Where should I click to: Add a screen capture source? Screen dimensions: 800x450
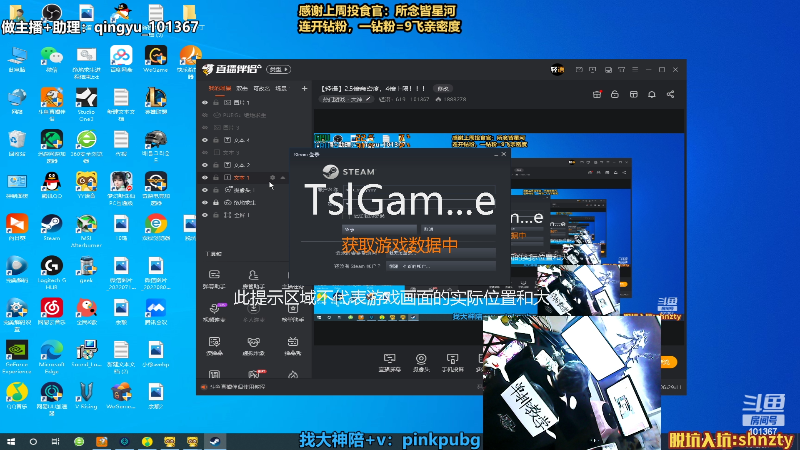click(x=389, y=362)
